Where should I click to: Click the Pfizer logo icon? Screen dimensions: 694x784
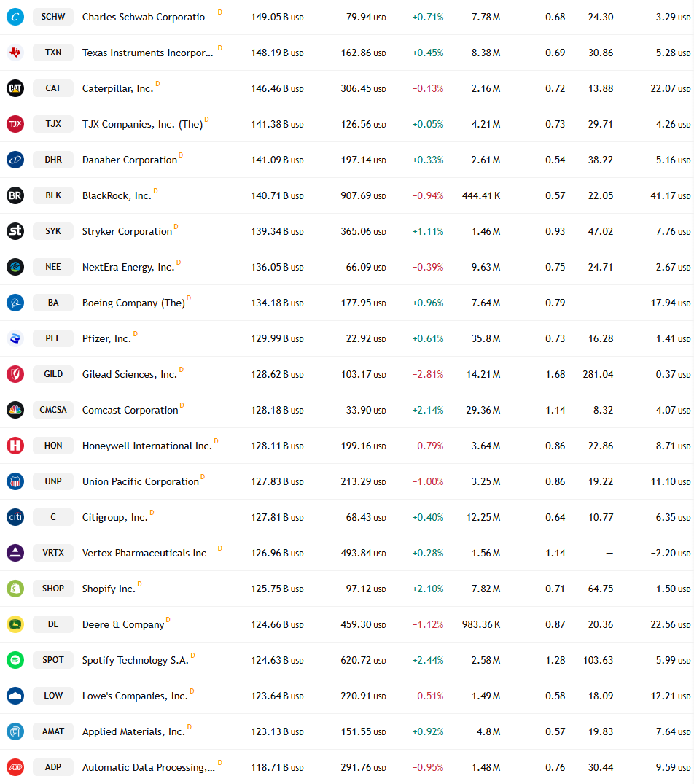tap(15, 338)
